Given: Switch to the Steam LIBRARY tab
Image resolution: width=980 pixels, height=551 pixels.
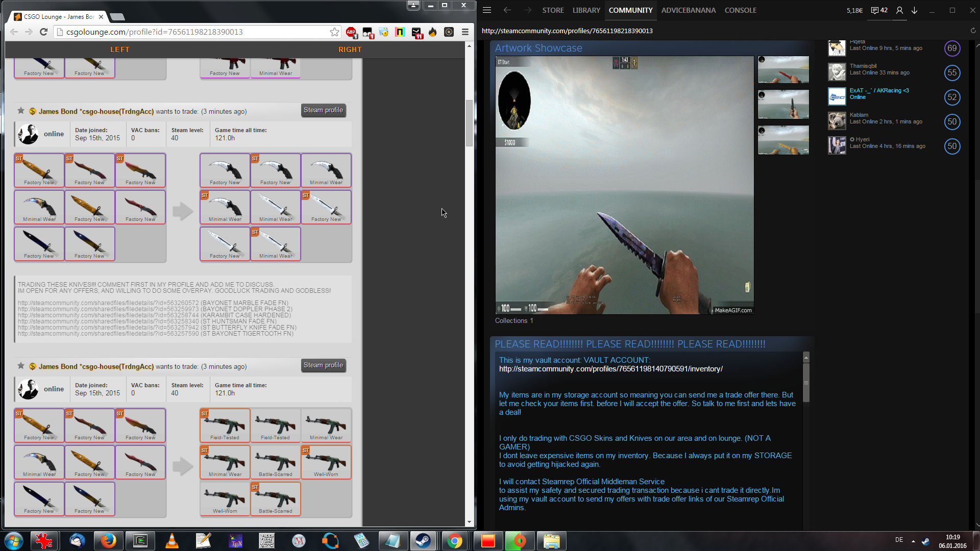Looking at the screenshot, I should tap(586, 10).
